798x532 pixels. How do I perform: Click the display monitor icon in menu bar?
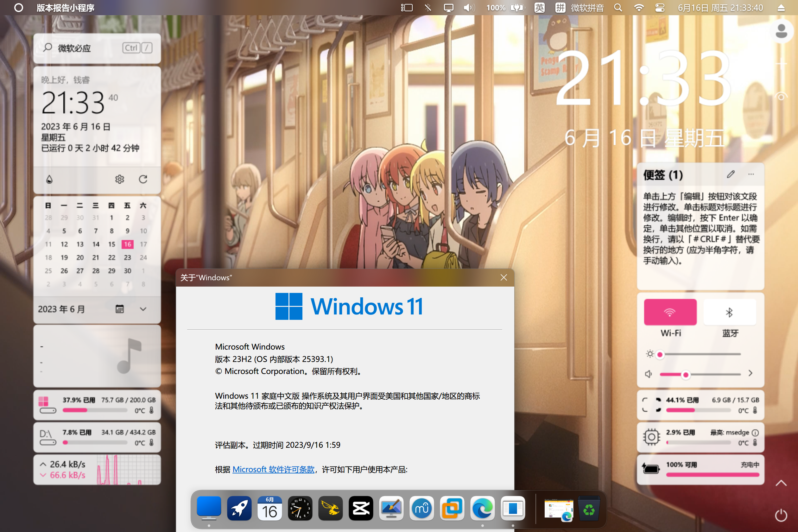click(x=448, y=8)
